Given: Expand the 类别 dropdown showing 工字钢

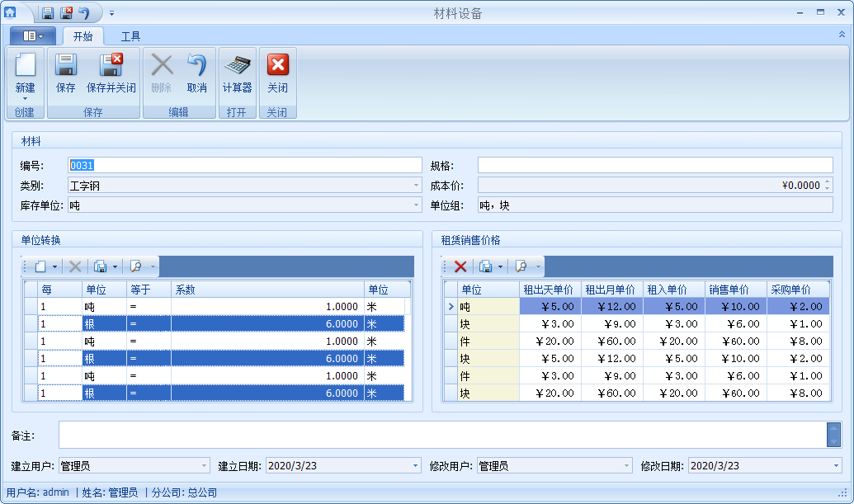Looking at the screenshot, I should pos(416,186).
